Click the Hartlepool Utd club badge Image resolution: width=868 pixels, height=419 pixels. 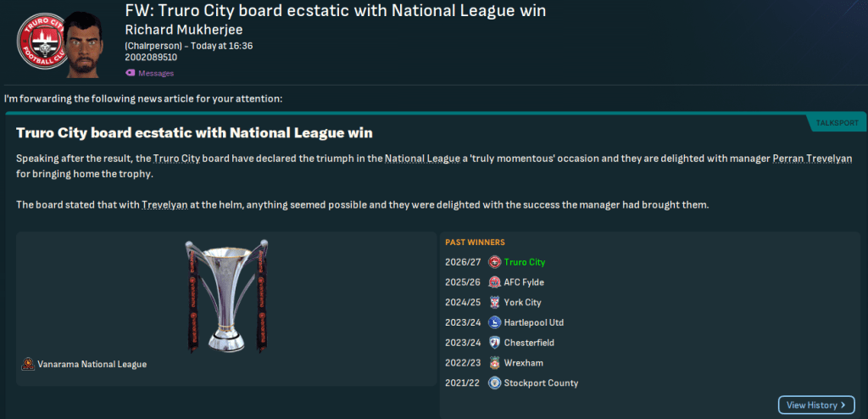pos(495,323)
